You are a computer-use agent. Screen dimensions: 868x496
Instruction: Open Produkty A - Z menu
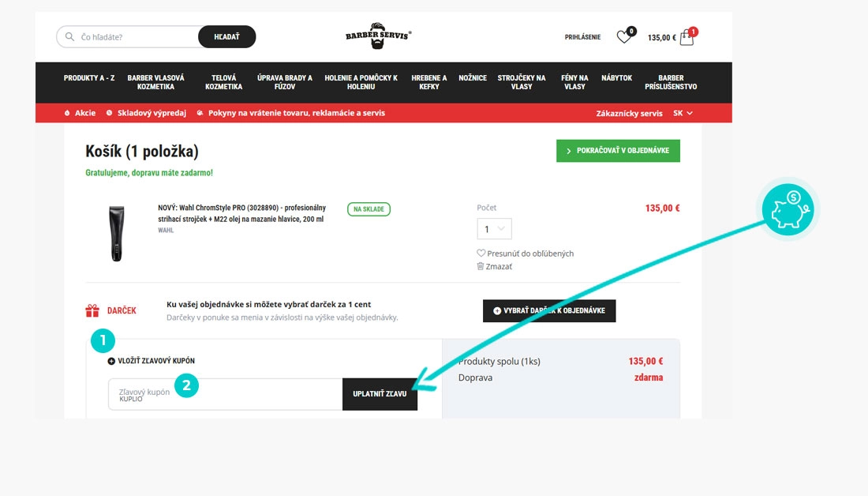tap(89, 78)
